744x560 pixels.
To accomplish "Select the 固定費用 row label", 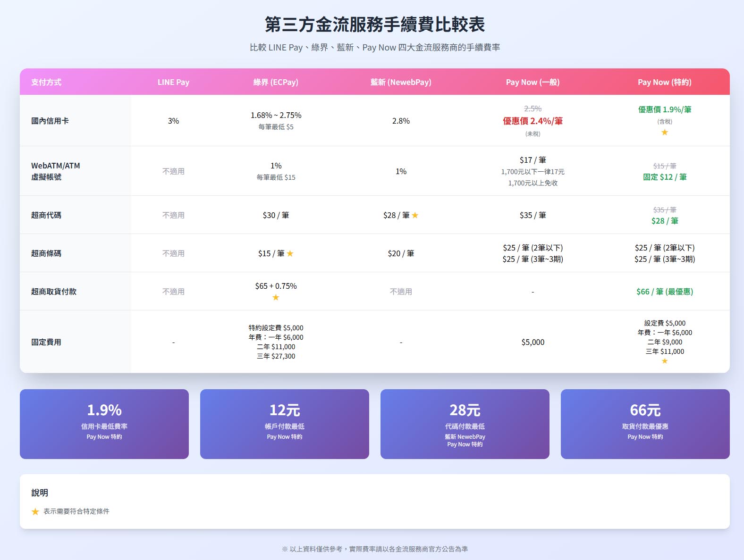I will 46,342.
